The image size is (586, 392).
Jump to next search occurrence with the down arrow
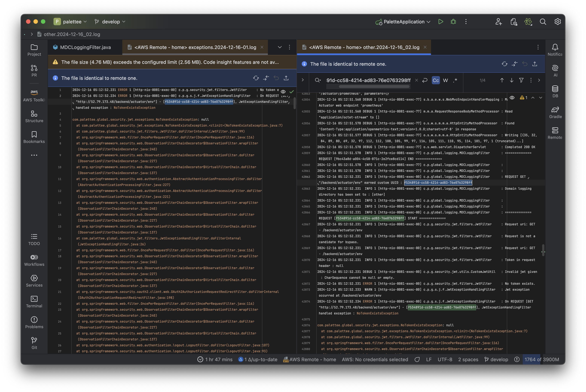511,80
